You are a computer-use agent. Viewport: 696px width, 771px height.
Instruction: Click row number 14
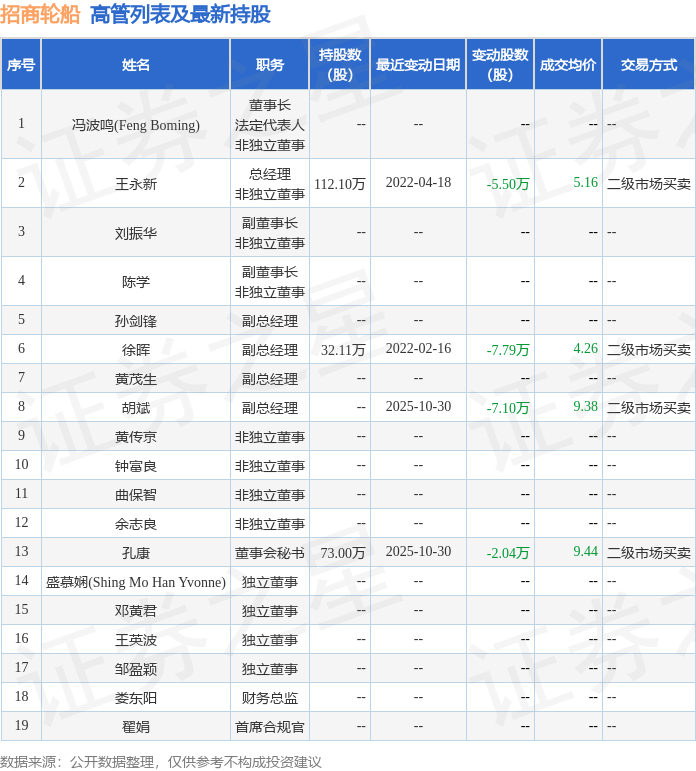point(21,580)
